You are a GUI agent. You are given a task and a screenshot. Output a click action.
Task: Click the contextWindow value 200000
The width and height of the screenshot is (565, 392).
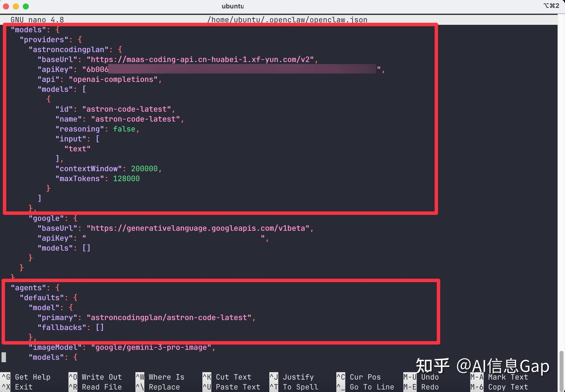(x=144, y=169)
